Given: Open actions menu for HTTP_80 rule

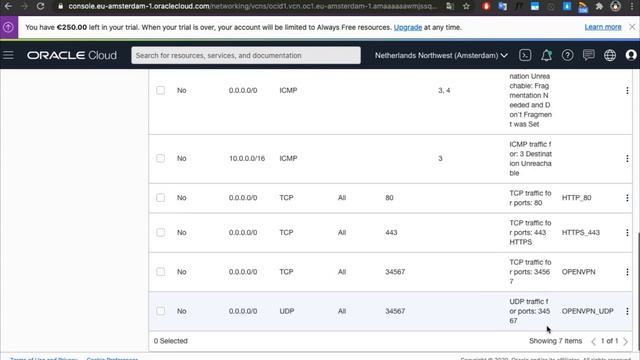Looking at the screenshot, I should [627, 198].
